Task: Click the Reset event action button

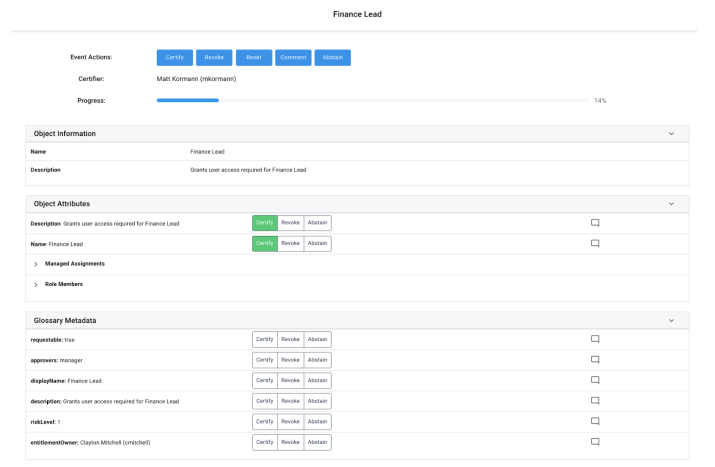Action: [253, 58]
